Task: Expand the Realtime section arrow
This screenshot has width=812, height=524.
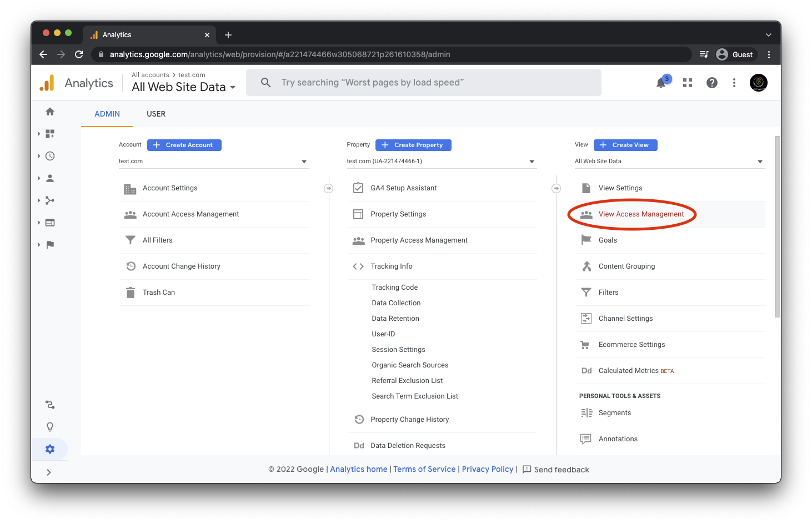Action: [39, 156]
